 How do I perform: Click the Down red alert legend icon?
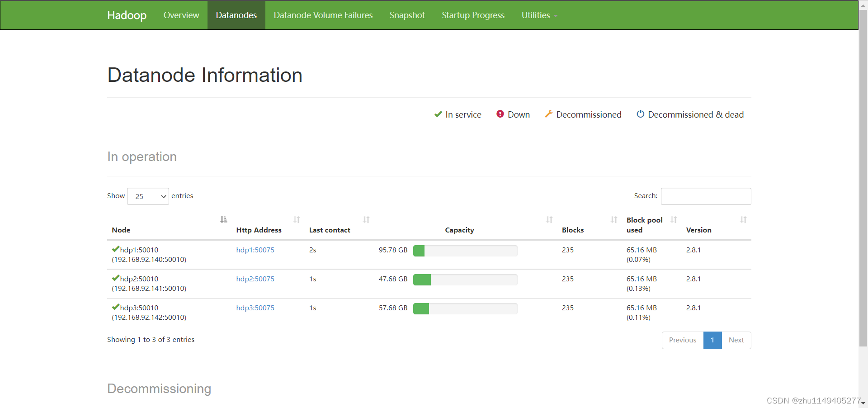[x=500, y=114]
